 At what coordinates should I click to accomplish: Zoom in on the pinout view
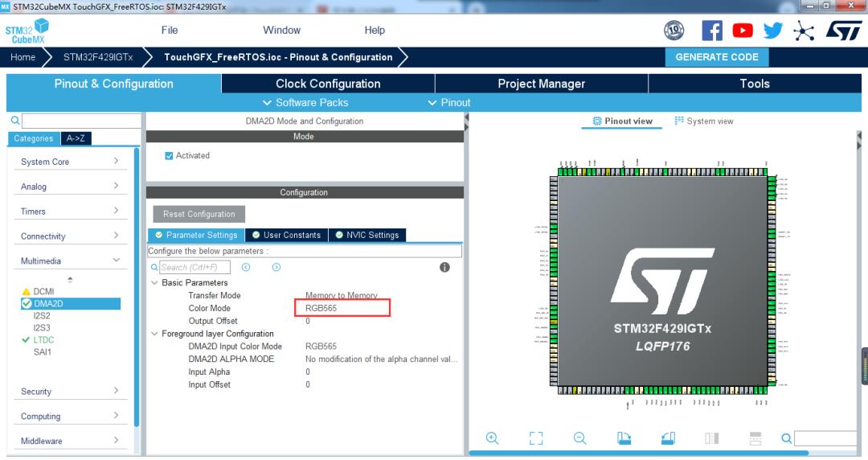pyautogui.click(x=492, y=437)
